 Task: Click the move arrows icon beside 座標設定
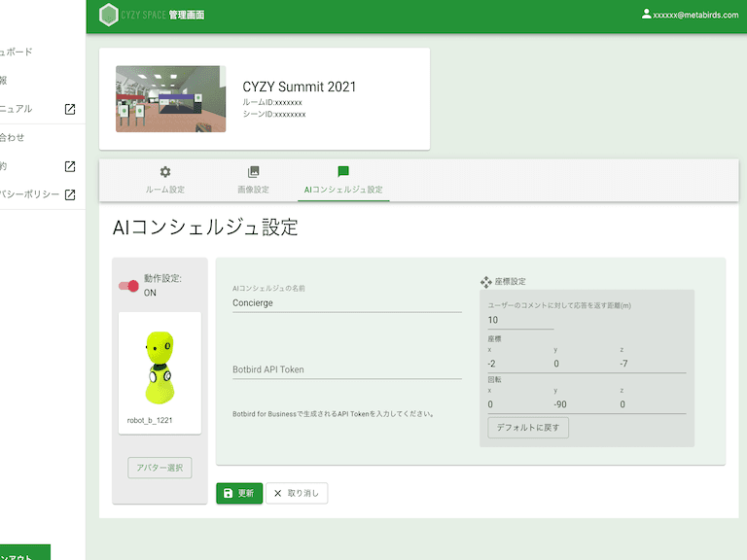[486, 282]
